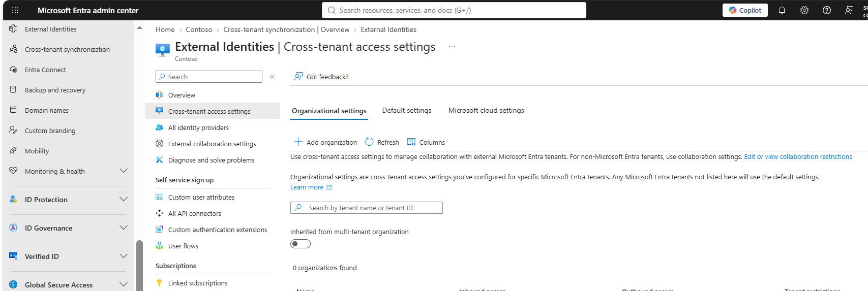Expand ID Governance chevron
The width and height of the screenshot is (868, 291).
click(123, 228)
